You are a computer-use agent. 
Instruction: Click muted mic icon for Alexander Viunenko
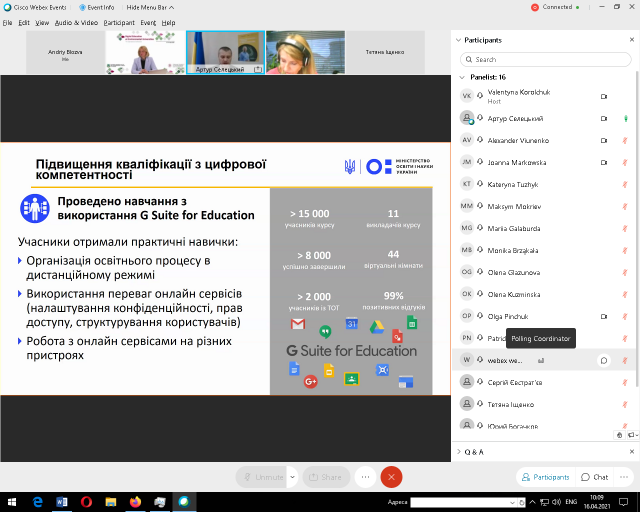click(x=625, y=141)
